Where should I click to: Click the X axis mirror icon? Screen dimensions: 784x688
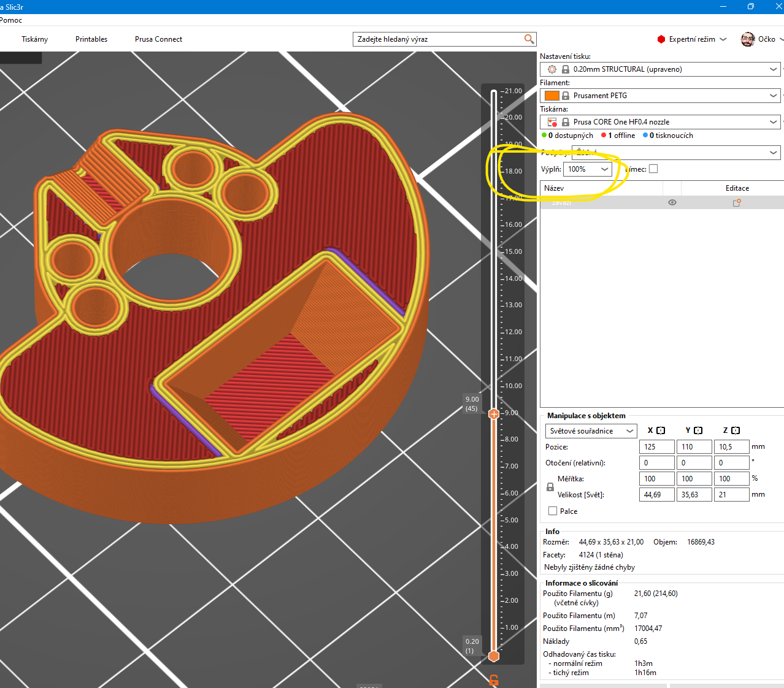click(x=661, y=430)
